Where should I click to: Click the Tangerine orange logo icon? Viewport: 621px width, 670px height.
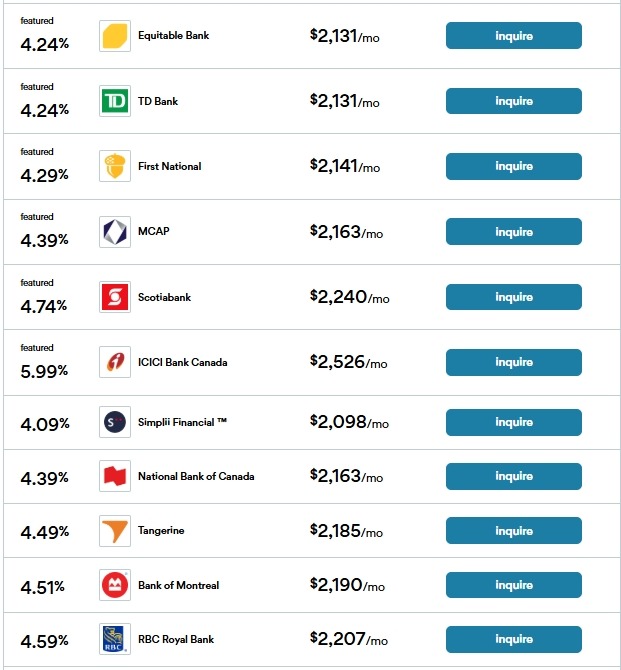115,531
